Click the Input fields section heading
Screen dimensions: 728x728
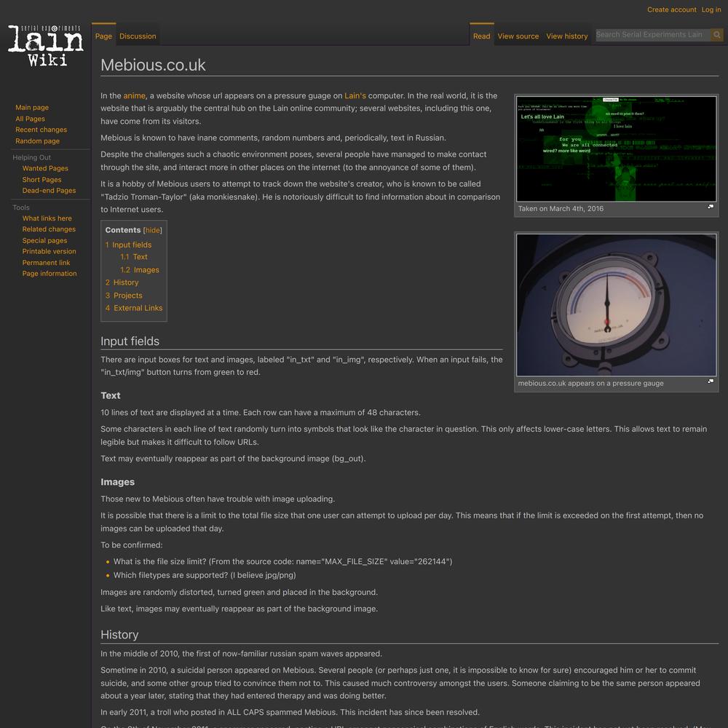coord(130,341)
